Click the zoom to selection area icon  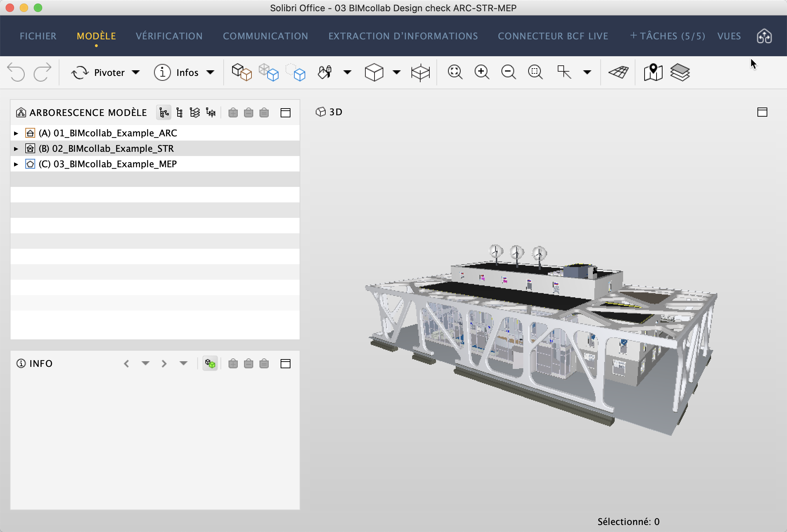[535, 72]
